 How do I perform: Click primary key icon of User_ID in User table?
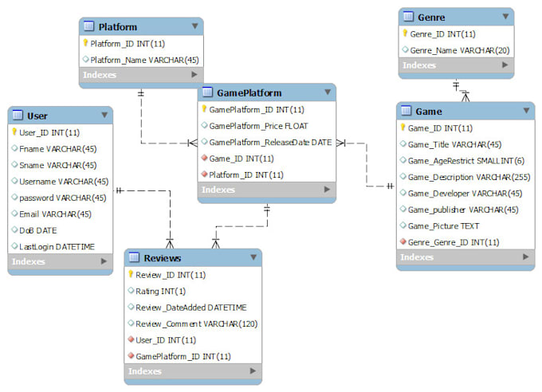point(14,131)
